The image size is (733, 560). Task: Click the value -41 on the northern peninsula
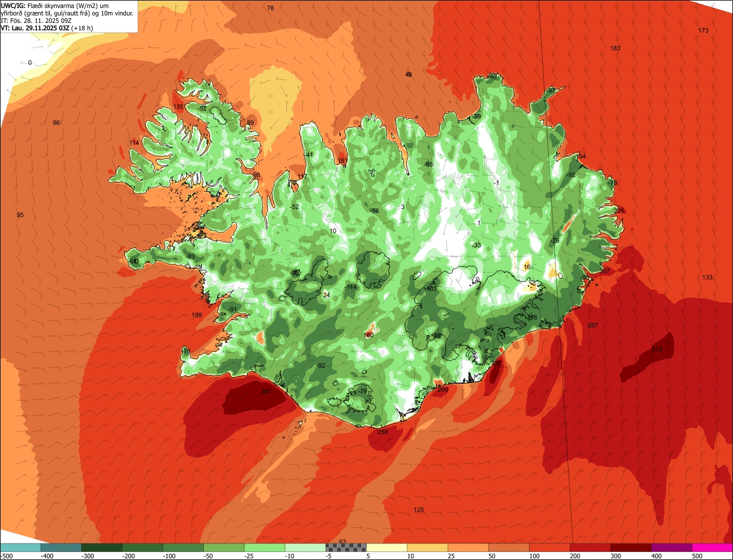[x=309, y=155]
